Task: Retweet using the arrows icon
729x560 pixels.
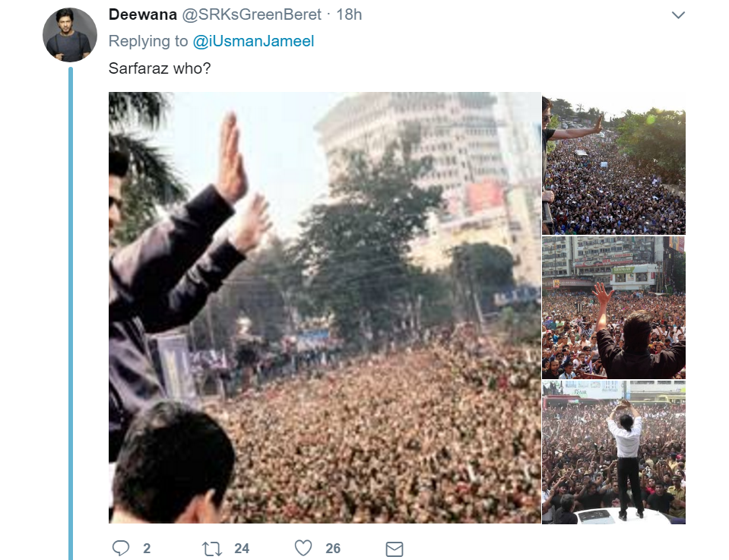Action: tap(212, 549)
